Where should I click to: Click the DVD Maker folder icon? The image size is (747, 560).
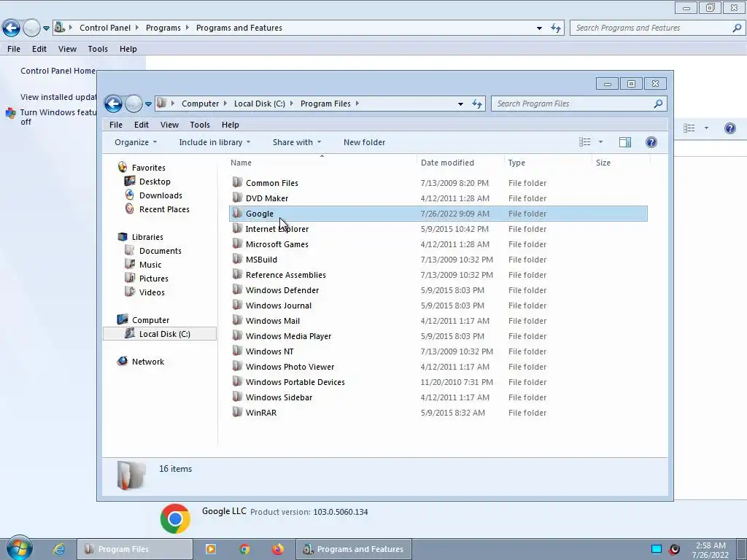point(237,198)
